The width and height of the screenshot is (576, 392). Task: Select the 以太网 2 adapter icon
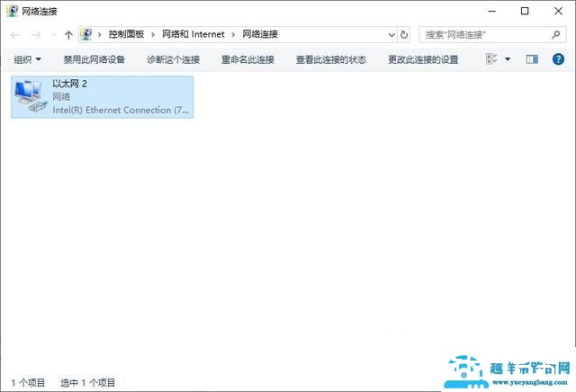click(30, 96)
